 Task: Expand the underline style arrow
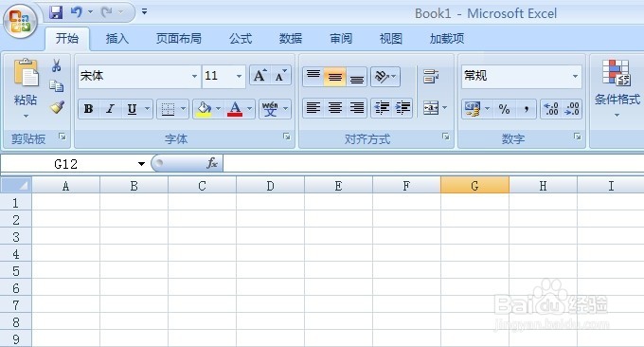coord(147,109)
